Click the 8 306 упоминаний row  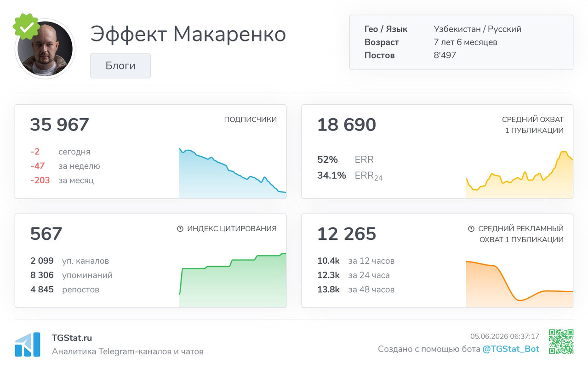coord(71,275)
